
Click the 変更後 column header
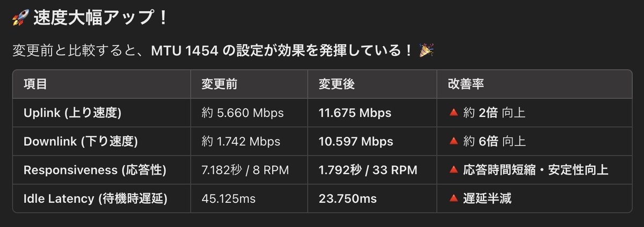(x=336, y=84)
